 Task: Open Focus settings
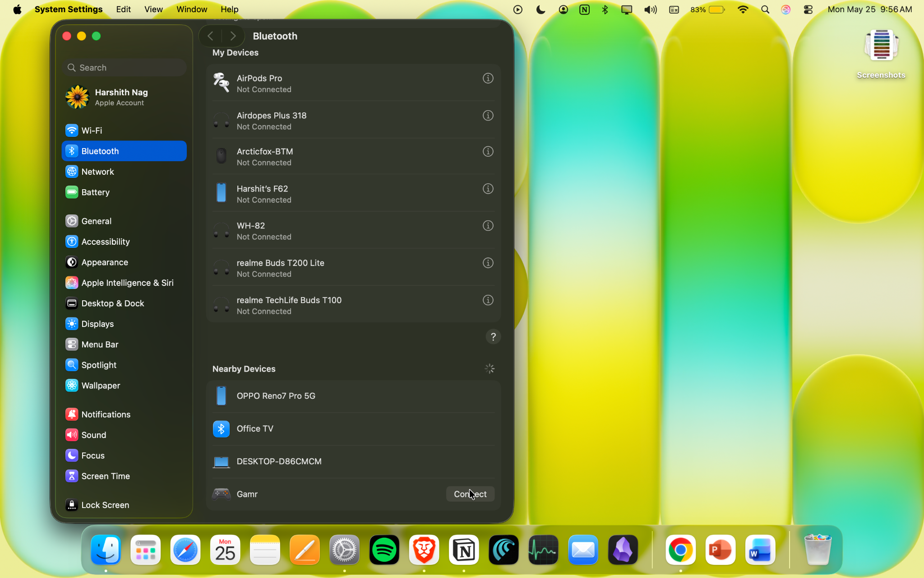(124, 456)
